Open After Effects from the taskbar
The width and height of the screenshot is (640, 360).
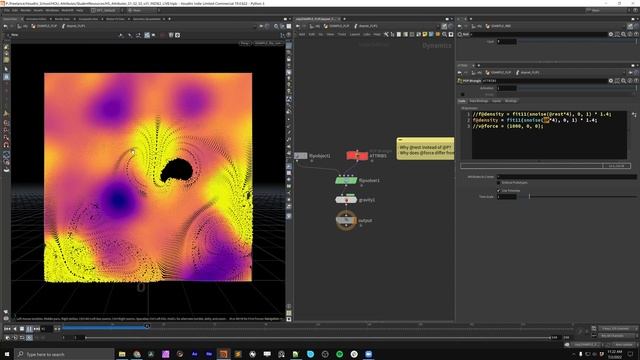pyautogui.click(x=194, y=354)
